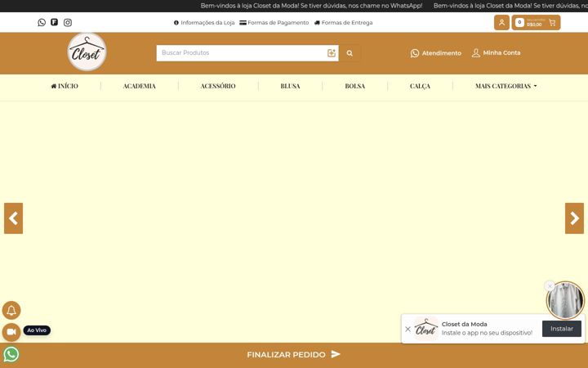
Task: Click the Ao Vivo label
Action: click(37, 330)
